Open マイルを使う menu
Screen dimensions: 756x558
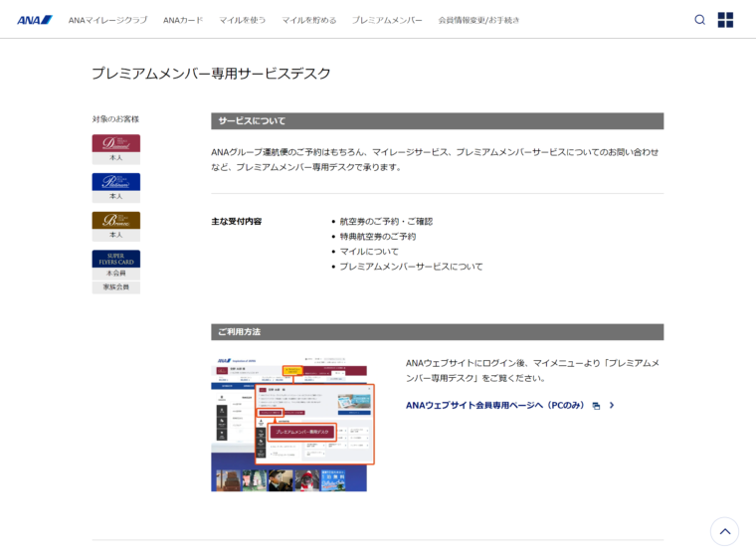243,20
